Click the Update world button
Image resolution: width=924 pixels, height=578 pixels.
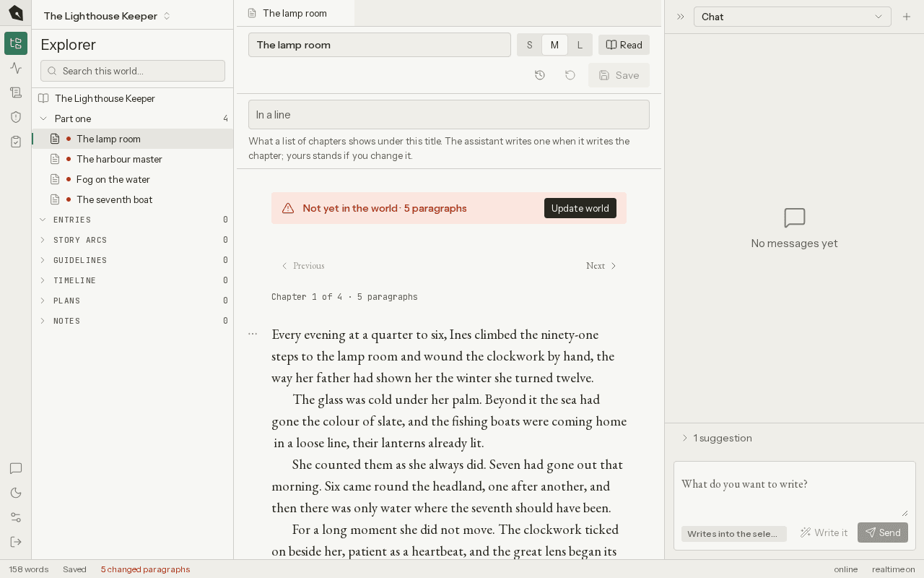pos(580,208)
